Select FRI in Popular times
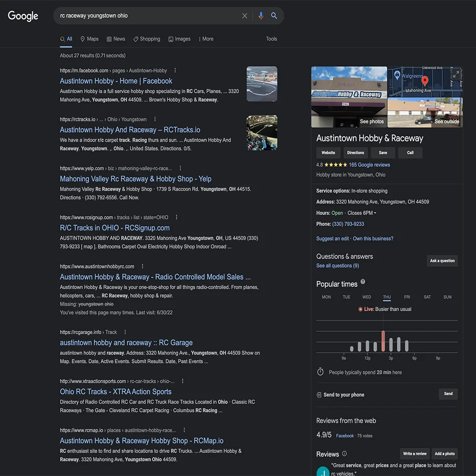The height and width of the screenshot is (476, 476). pos(407,297)
